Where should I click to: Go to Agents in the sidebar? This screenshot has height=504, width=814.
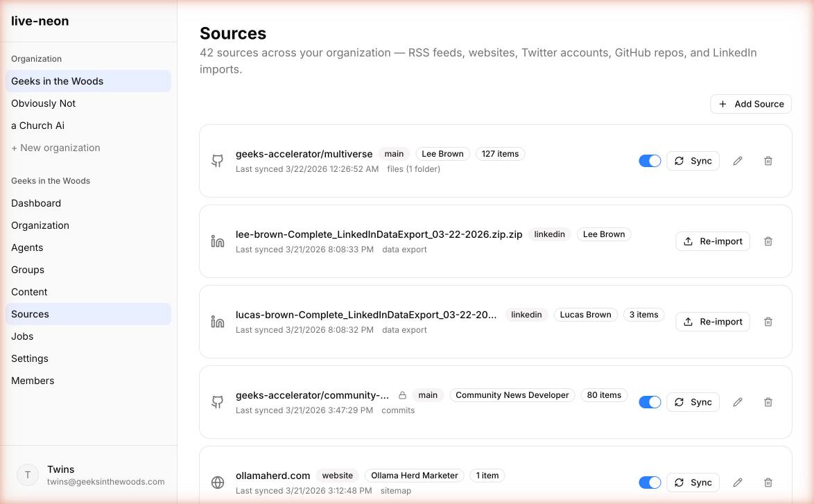pos(27,247)
